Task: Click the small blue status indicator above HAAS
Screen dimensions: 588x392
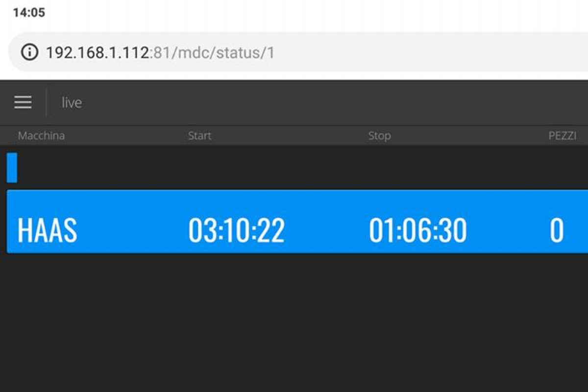Action: pyautogui.click(x=12, y=168)
